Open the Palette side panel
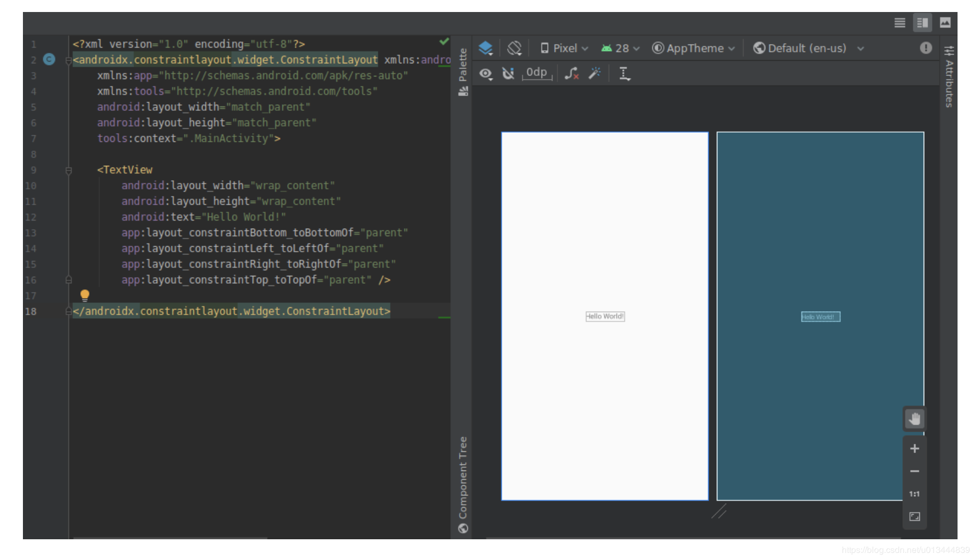975x560 pixels. pos(463,72)
